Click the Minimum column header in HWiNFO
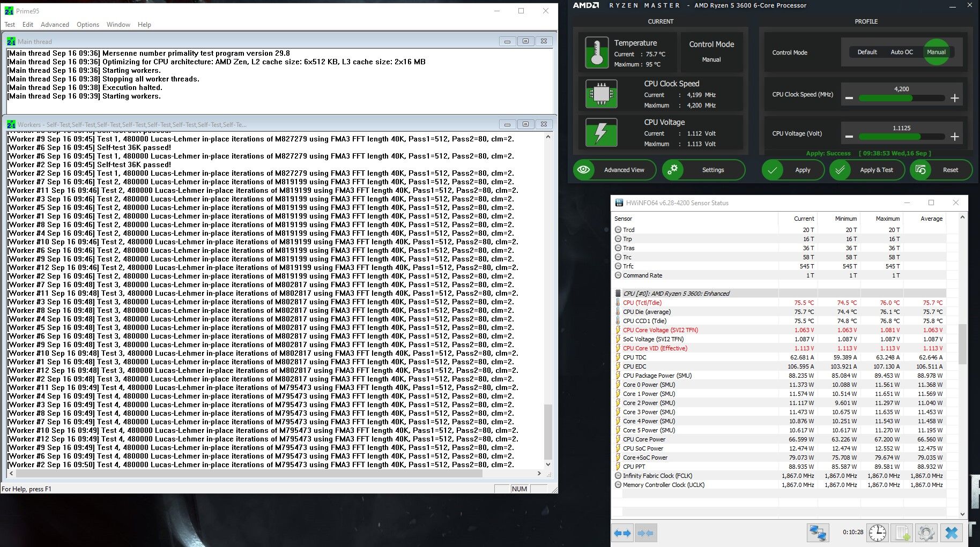980x547 pixels. [838, 219]
